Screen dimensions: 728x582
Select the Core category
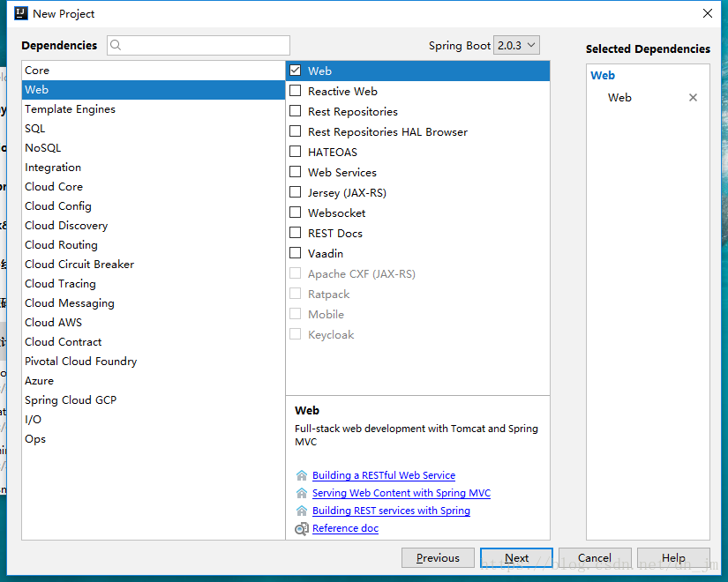click(154, 70)
